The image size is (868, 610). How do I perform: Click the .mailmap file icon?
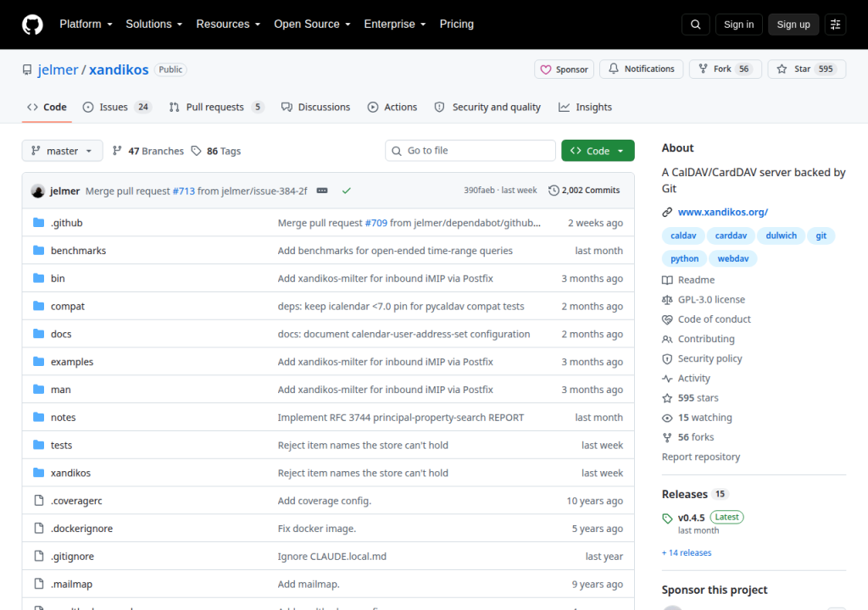[x=39, y=584]
